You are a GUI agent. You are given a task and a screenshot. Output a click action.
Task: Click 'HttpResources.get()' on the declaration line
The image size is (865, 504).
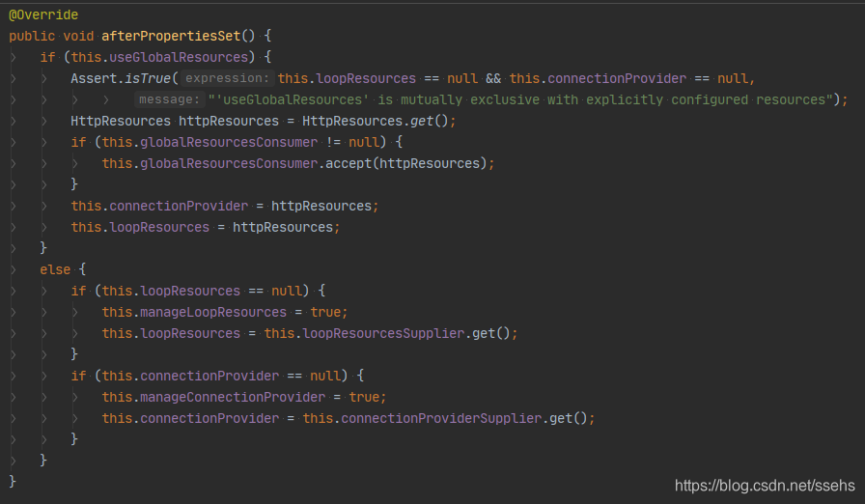(x=376, y=121)
